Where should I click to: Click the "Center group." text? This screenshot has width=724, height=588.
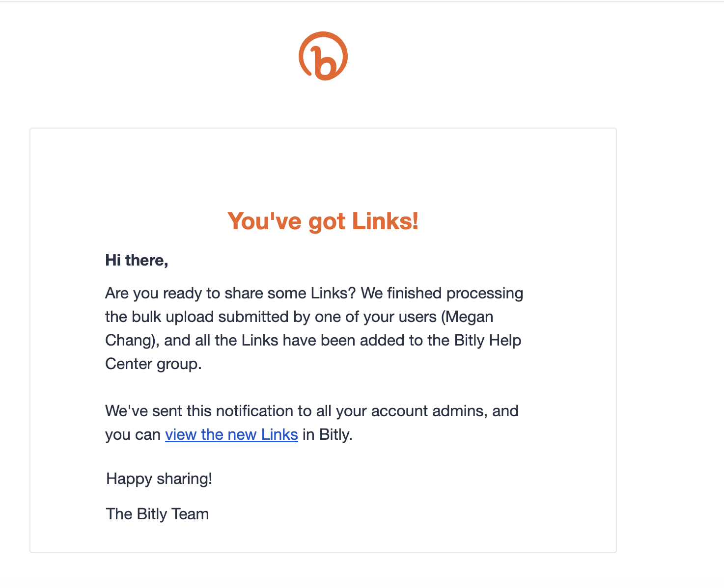tap(153, 364)
